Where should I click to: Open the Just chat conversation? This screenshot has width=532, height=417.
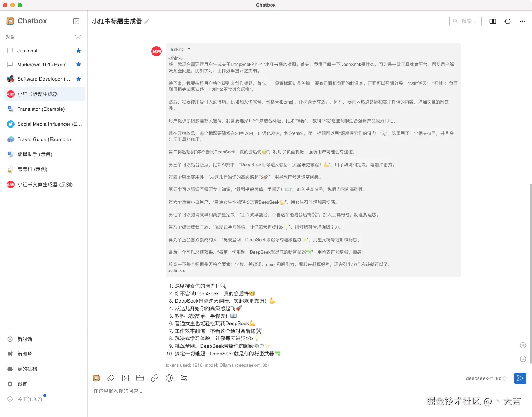coord(44,51)
